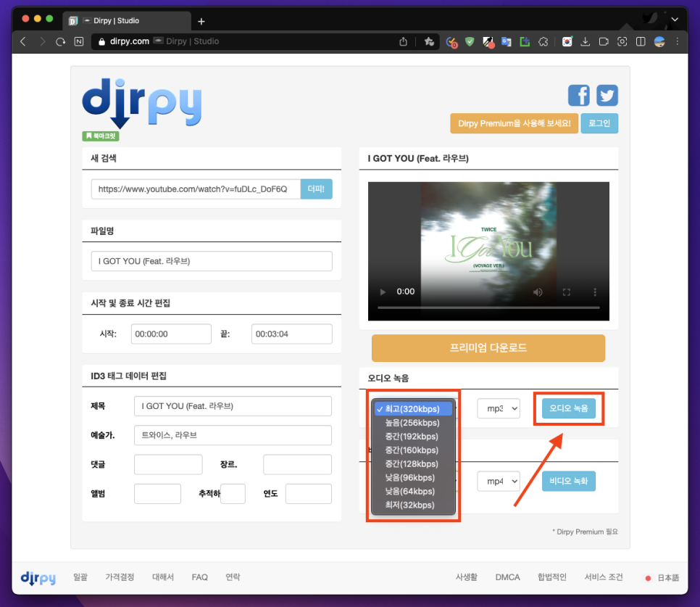Click the Korean flag extension icon

tap(567, 42)
